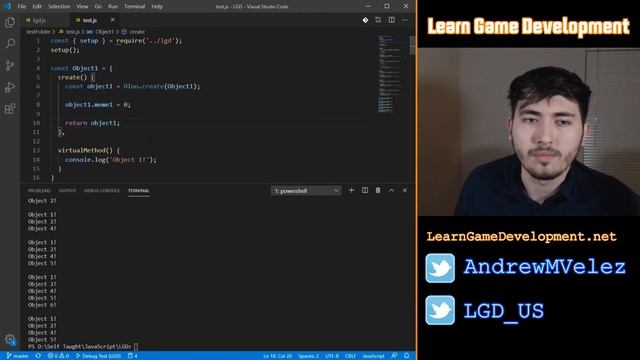Open the Help menu
Viewport: 640px width, 360px height.
pos(157,7)
